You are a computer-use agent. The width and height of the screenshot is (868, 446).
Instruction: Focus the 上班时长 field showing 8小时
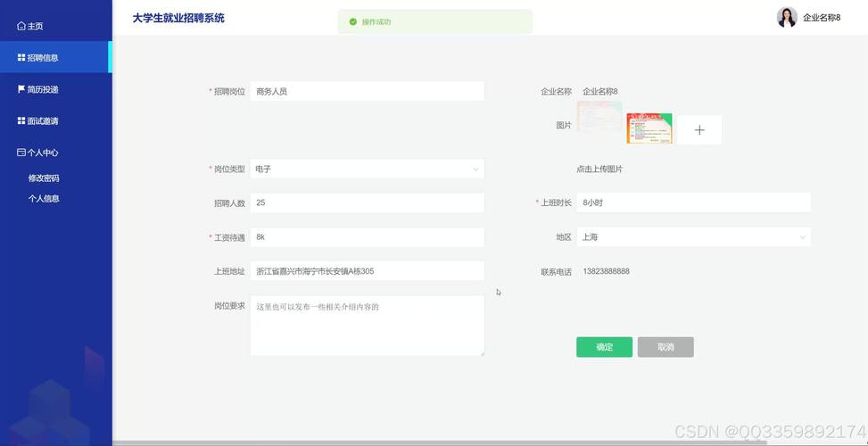[694, 202]
